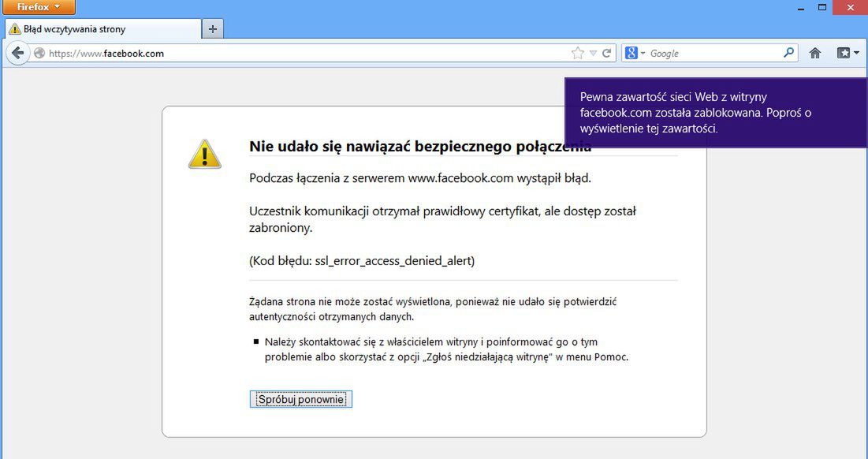The width and height of the screenshot is (868, 459).
Task: Click the 'Żądana strona nie może' paragraph
Action: (433, 309)
